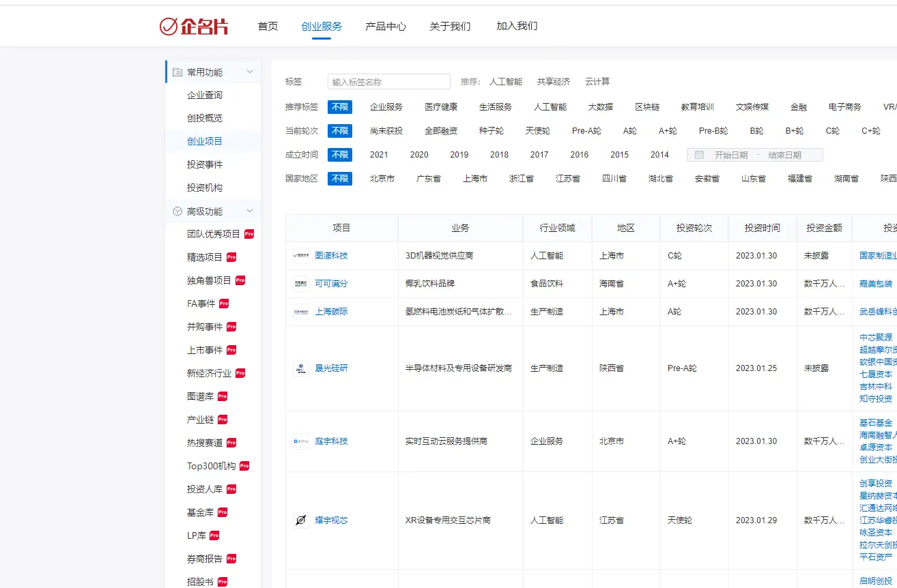897x588 pixels.
Task: Open the 可可满分 project link
Action: pyautogui.click(x=332, y=283)
